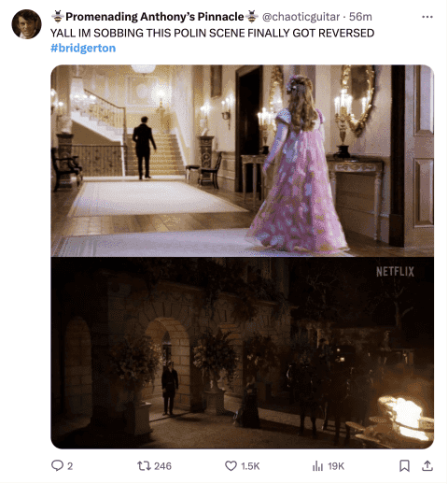
Task: Click the 1.5K likes count
Action: pos(250,466)
